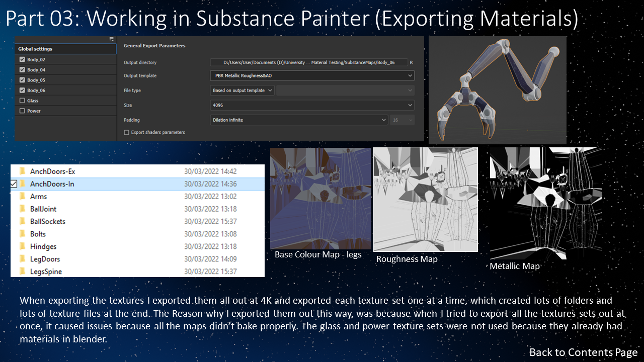Image resolution: width=644 pixels, height=362 pixels.
Task: Click the Metallic Map image
Action: click(546, 203)
